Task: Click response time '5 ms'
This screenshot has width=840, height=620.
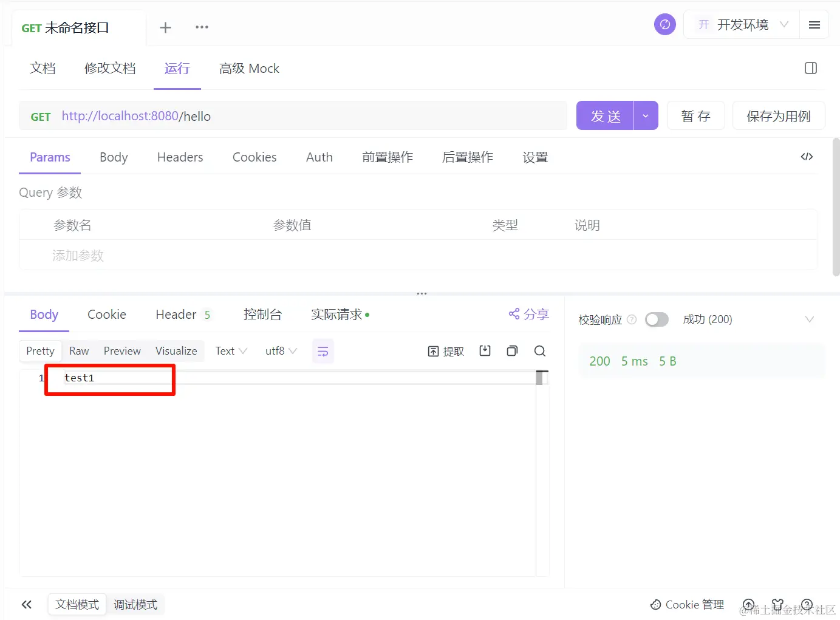Action: pos(634,361)
